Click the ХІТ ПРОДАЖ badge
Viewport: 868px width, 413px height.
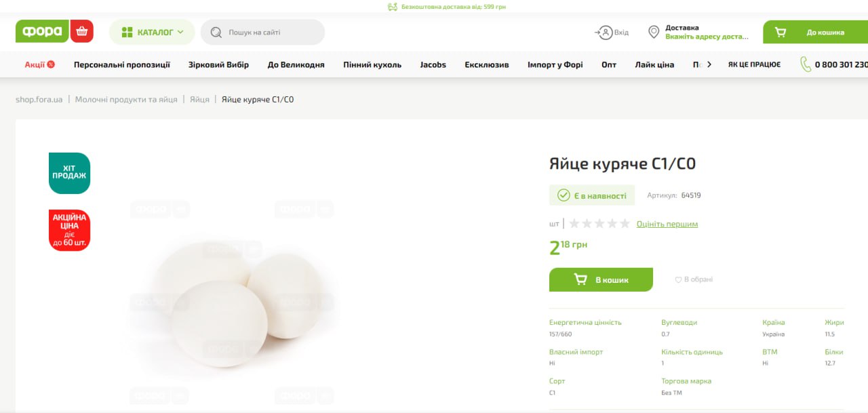pyautogui.click(x=69, y=173)
